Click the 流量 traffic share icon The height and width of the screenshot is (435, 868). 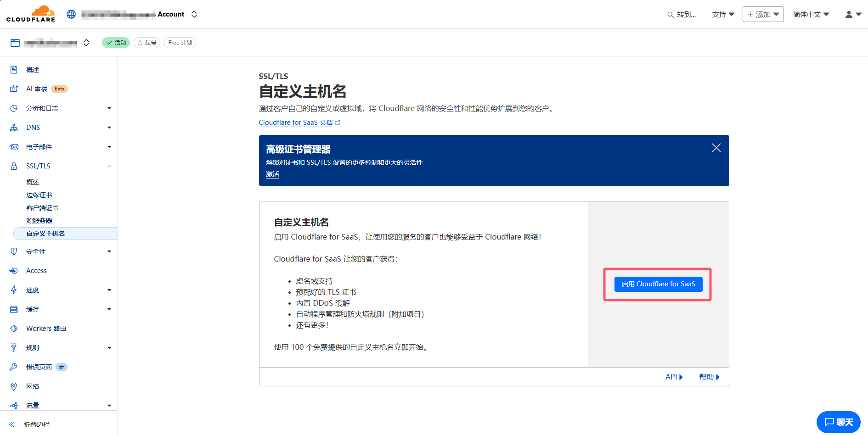(x=14, y=406)
